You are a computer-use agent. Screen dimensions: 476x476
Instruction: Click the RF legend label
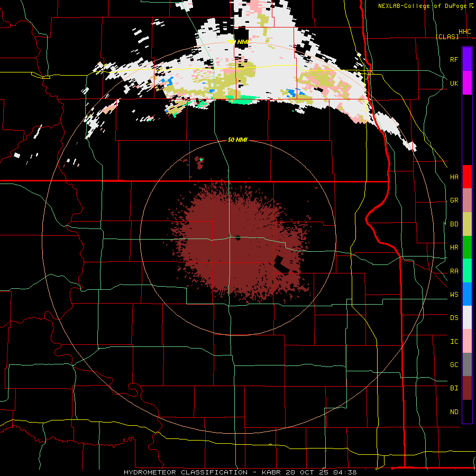tap(454, 59)
